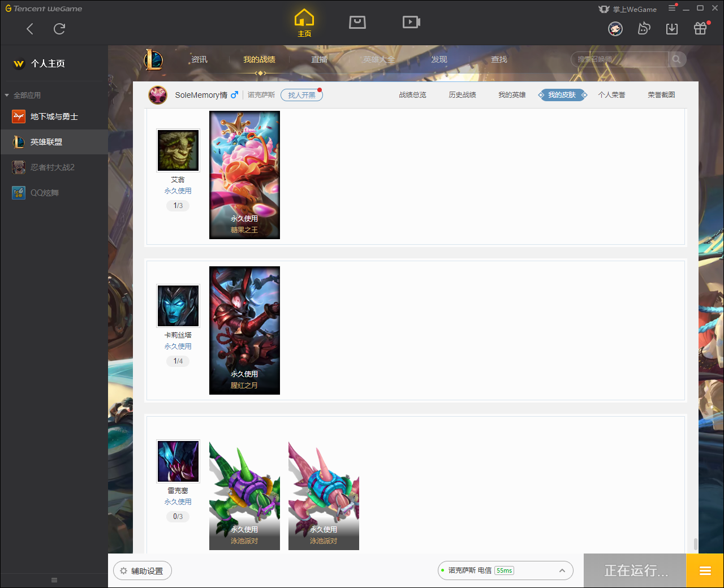The height and width of the screenshot is (588, 724).
Task: Switch to the 查找 tab
Action: pos(499,59)
